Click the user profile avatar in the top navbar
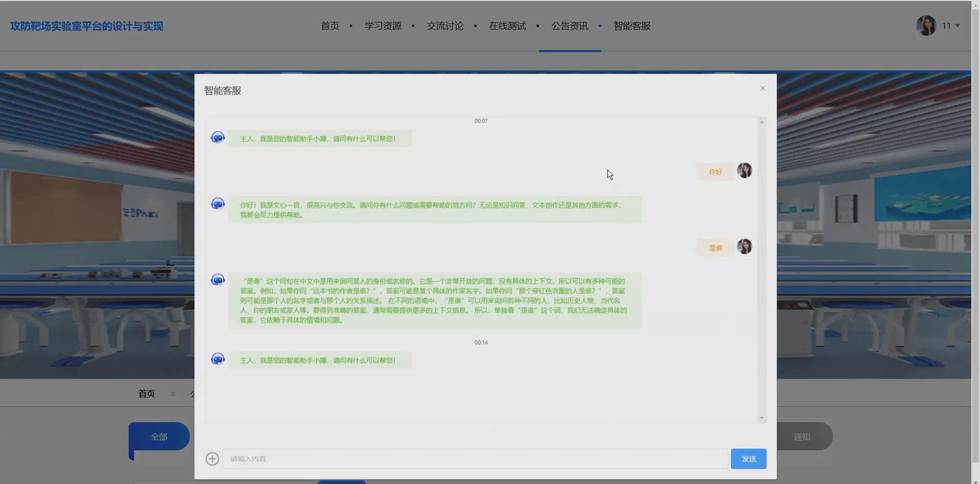The width and height of the screenshot is (980, 484). coord(925,26)
